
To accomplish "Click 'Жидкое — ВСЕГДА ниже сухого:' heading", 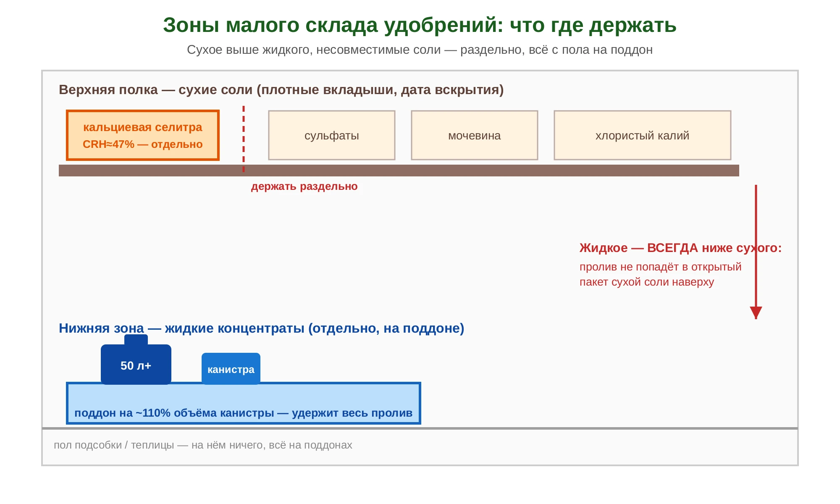I will [680, 248].
